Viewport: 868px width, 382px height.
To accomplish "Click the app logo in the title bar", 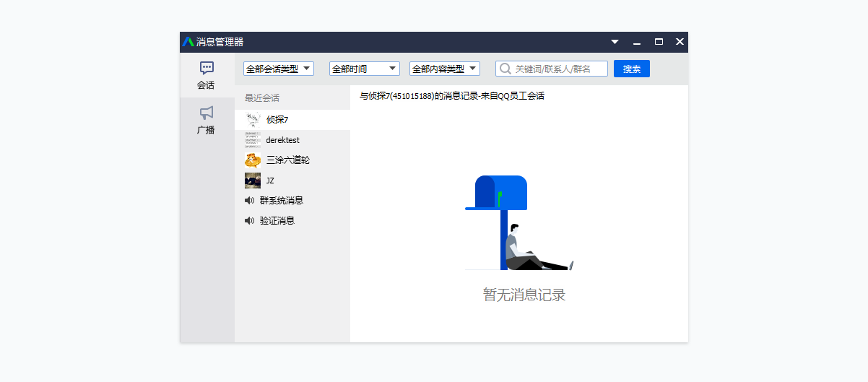I will (188, 42).
